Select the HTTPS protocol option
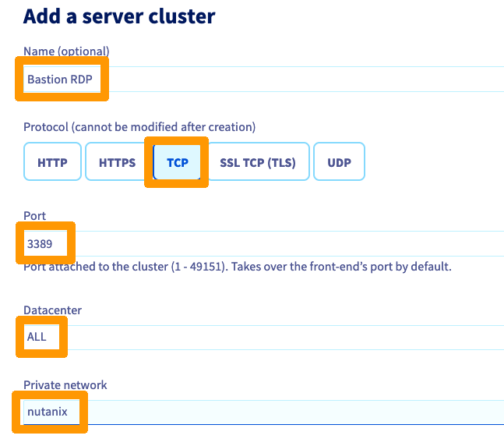 pyautogui.click(x=117, y=161)
